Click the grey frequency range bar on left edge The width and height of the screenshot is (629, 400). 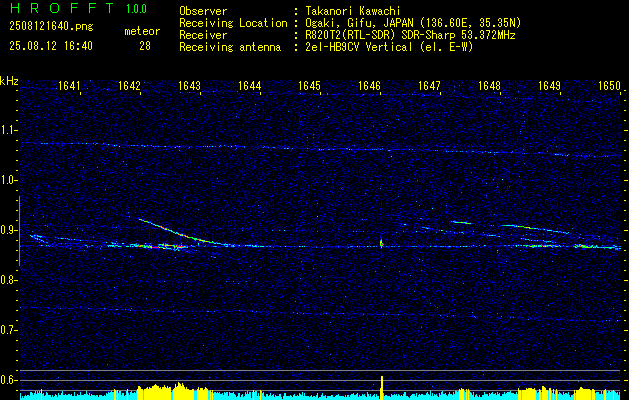click(19, 231)
